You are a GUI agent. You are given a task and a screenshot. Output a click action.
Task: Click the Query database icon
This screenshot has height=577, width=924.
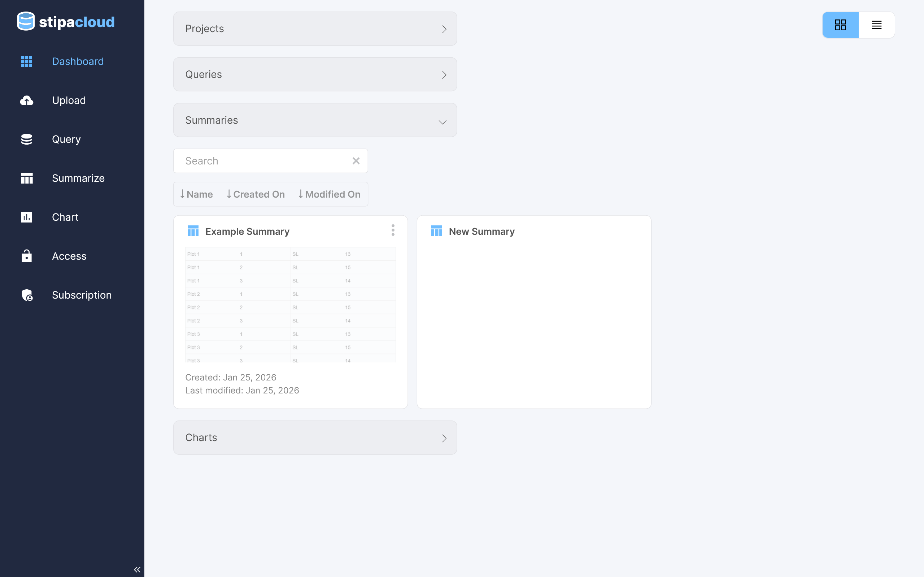[x=27, y=139]
